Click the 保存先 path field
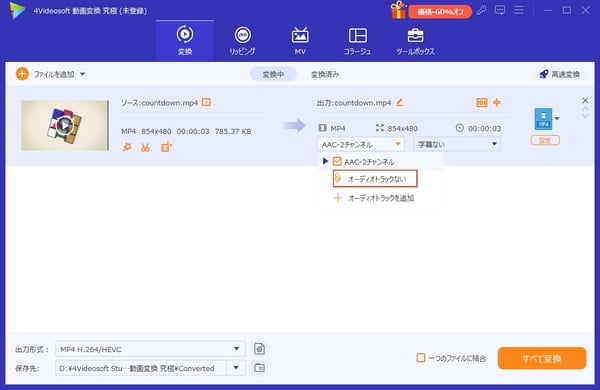The width and height of the screenshot is (600, 390). tap(141, 368)
